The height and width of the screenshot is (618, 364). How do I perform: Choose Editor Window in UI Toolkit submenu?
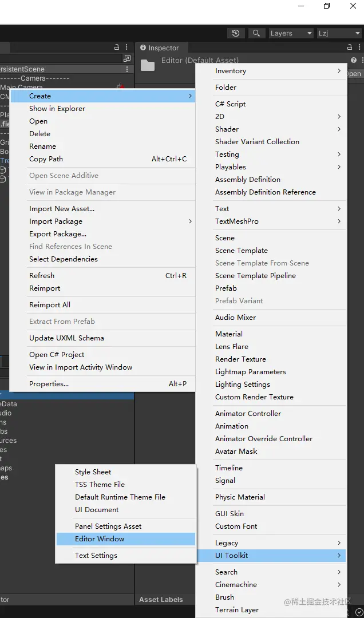click(x=126, y=539)
